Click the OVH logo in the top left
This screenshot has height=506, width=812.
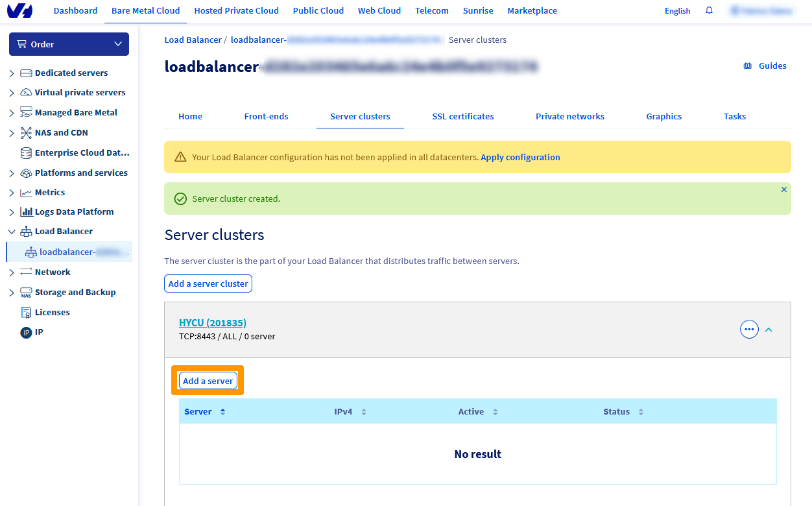pos(18,10)
